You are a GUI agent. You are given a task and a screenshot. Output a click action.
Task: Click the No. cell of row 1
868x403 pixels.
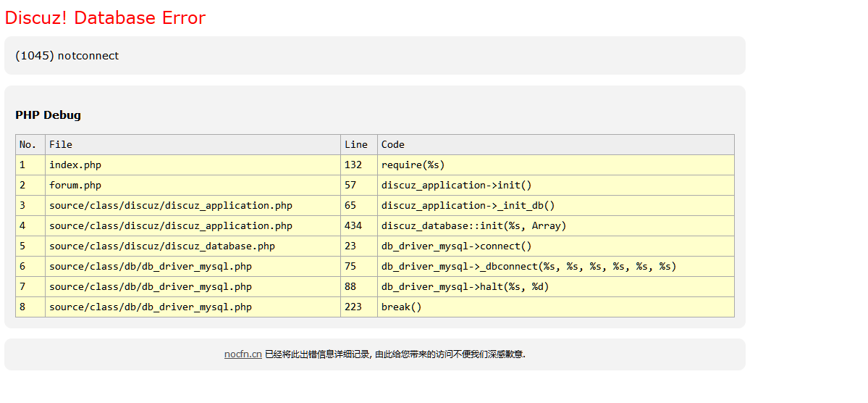[30, 165]
